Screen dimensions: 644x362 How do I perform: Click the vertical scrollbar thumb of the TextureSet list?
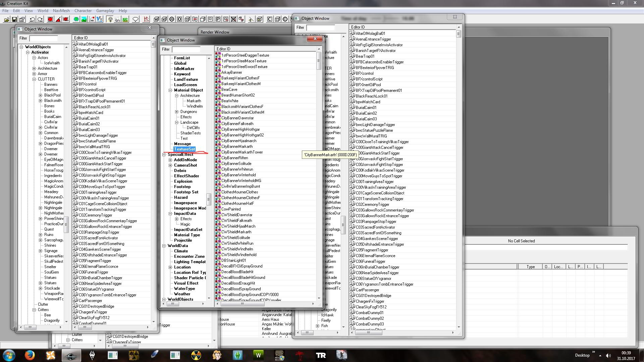(x=318, y=61)
